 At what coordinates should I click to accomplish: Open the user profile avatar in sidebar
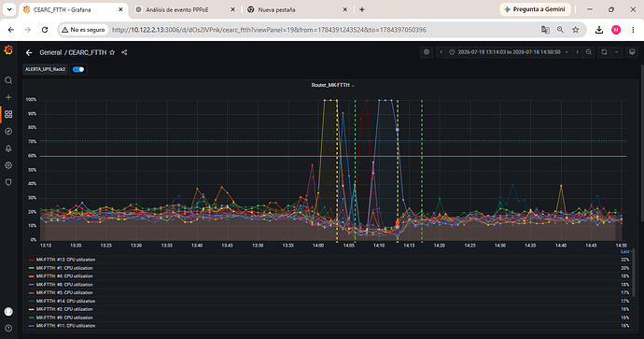coord(8,312)
